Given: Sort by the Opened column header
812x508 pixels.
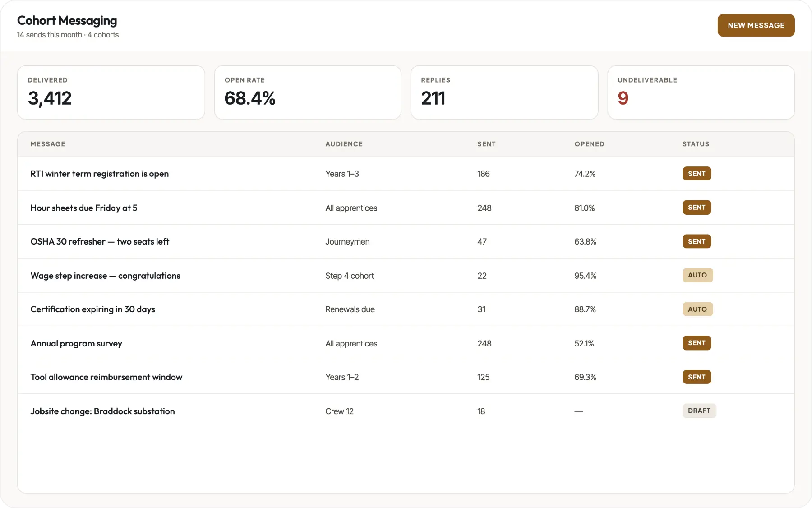Looking at the screenshot, I should 589,144.
